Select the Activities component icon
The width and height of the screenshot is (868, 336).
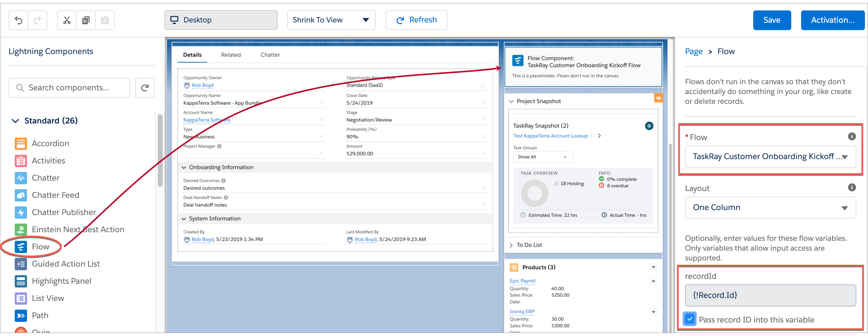pos(21,161)
